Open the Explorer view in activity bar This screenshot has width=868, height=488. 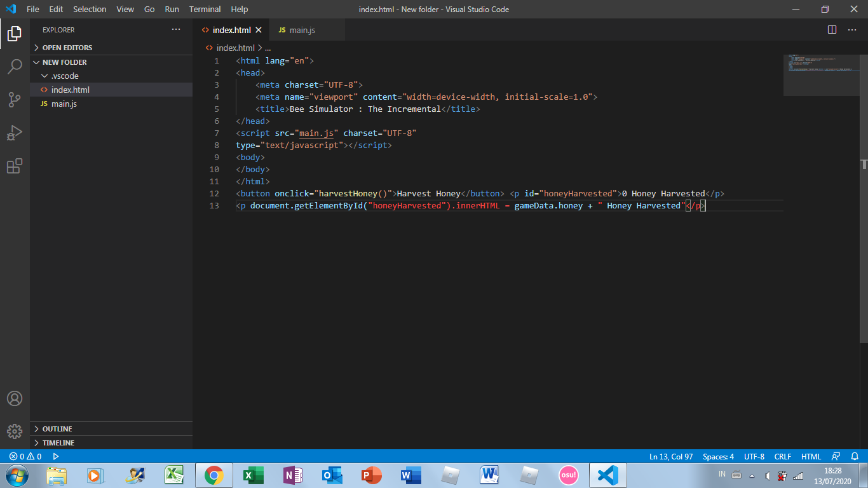point(15,34)
